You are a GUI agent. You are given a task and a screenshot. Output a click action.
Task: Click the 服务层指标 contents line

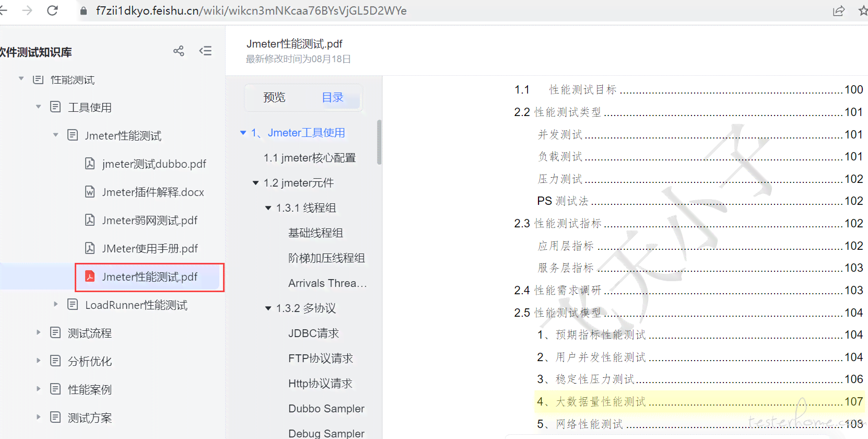pos(700,268)
